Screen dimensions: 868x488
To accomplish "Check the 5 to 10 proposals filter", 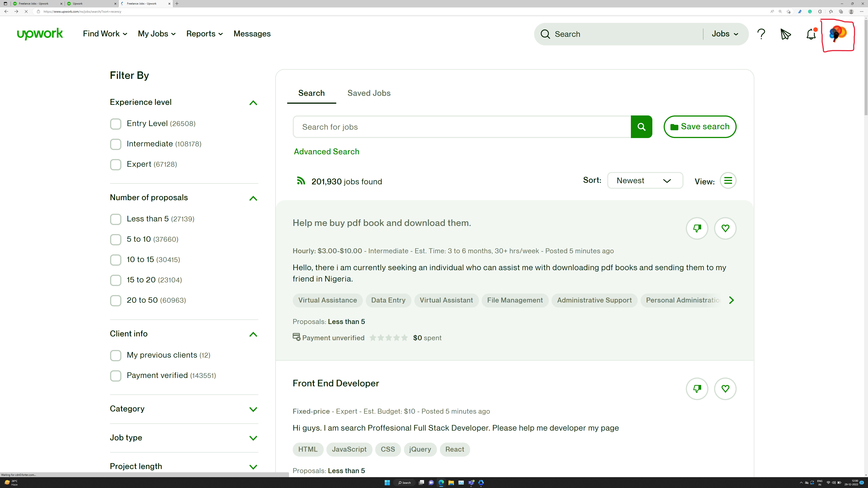I will (x=116, y=239).
